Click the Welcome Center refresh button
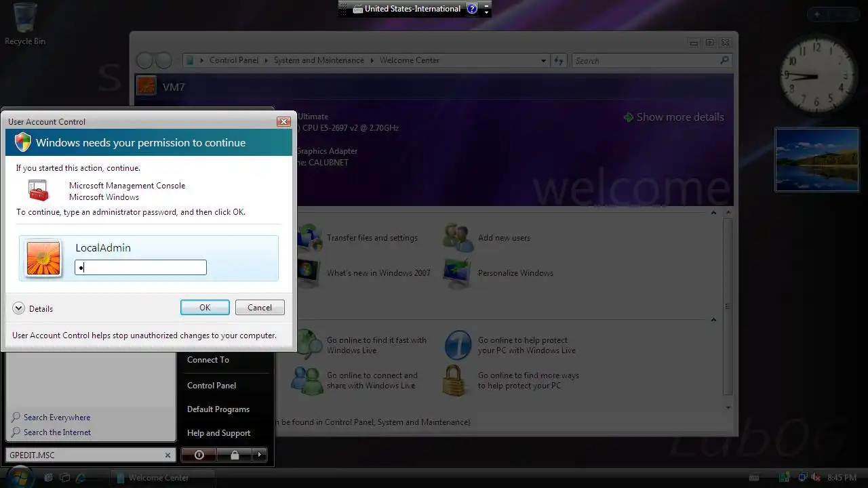 point(559,60)
